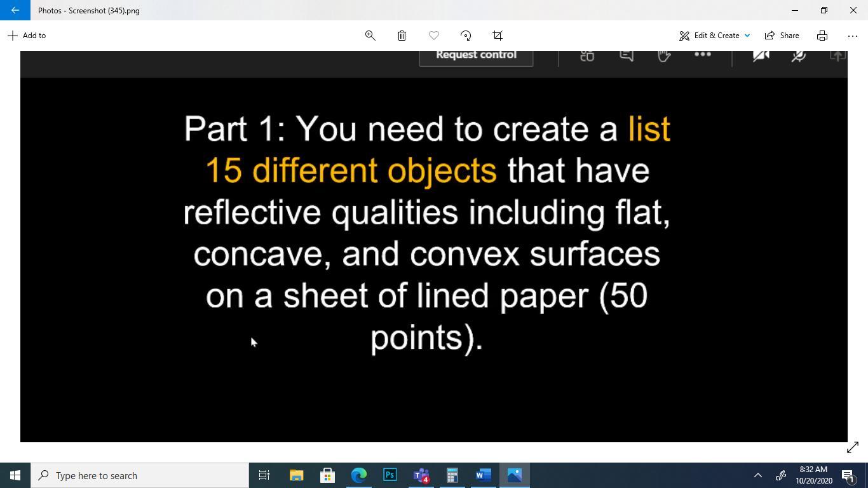Switch to Photoshop on the taskbar
Viewport: 868px width, 488px height.
pyautogui.click(x=390, y=475)
